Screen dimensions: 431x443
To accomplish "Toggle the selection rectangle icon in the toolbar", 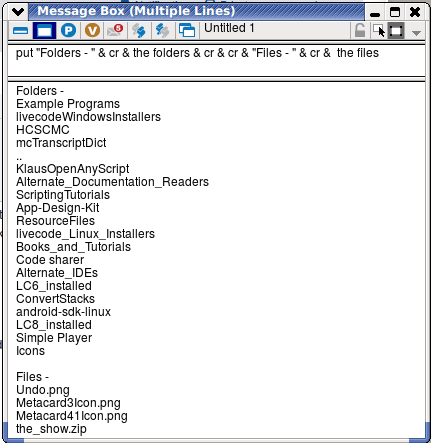I will pos(396,31).
